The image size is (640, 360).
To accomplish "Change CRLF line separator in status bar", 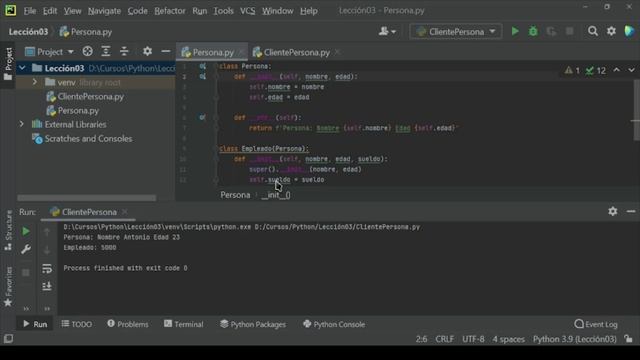I will click(x=444, y=339).
